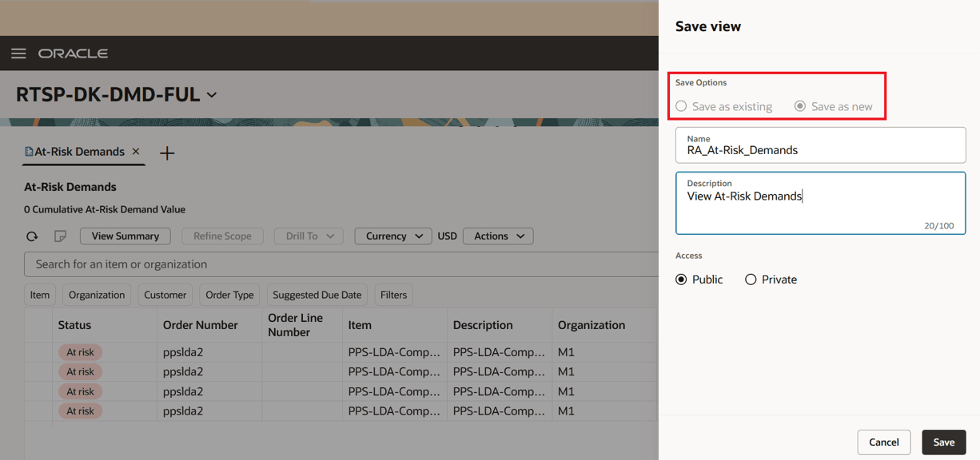The height and width of the screenshot is (460, 980).
Task: Click the Organization filter chip
Action: pyautogui.click(x=97, y=295)
